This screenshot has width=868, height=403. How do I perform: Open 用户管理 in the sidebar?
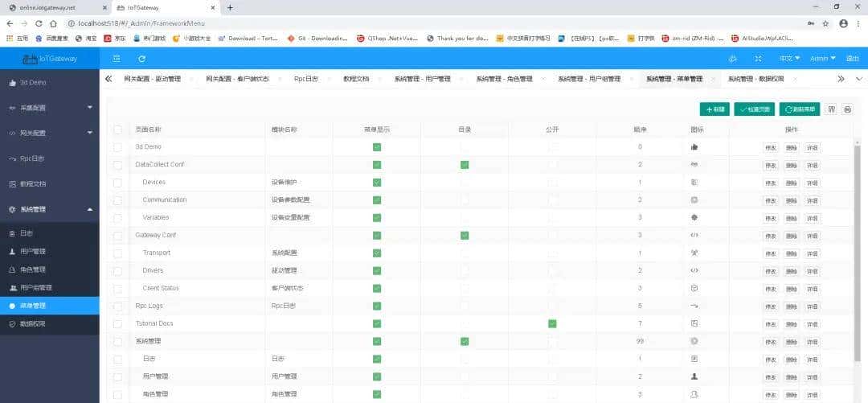coord(50,252)
